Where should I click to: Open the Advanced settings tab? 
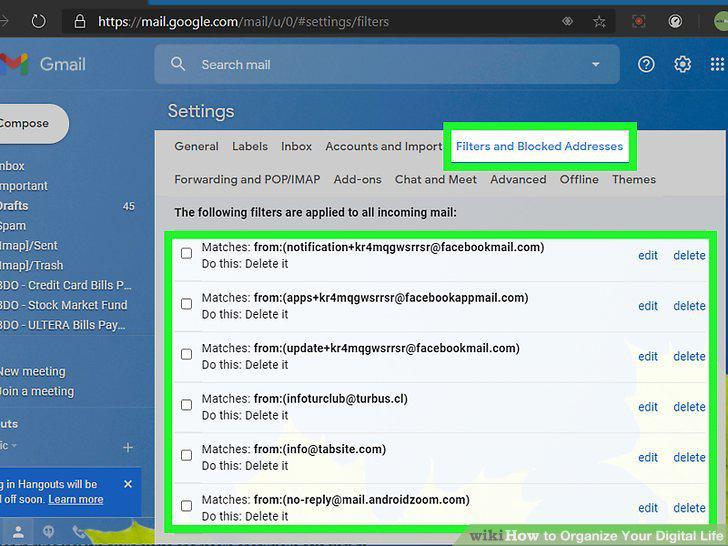pyautogui.click(x=518, y=180)
